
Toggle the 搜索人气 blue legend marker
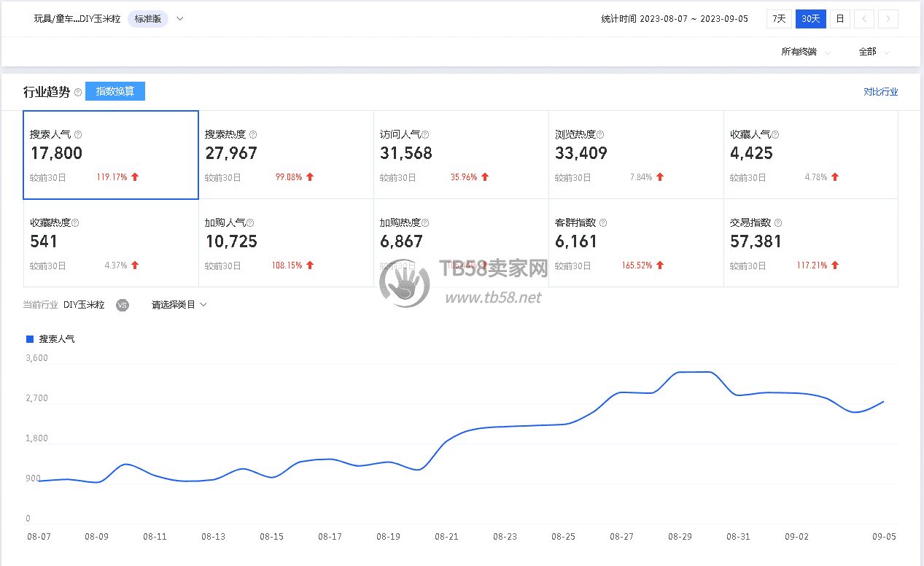[30, 339]
